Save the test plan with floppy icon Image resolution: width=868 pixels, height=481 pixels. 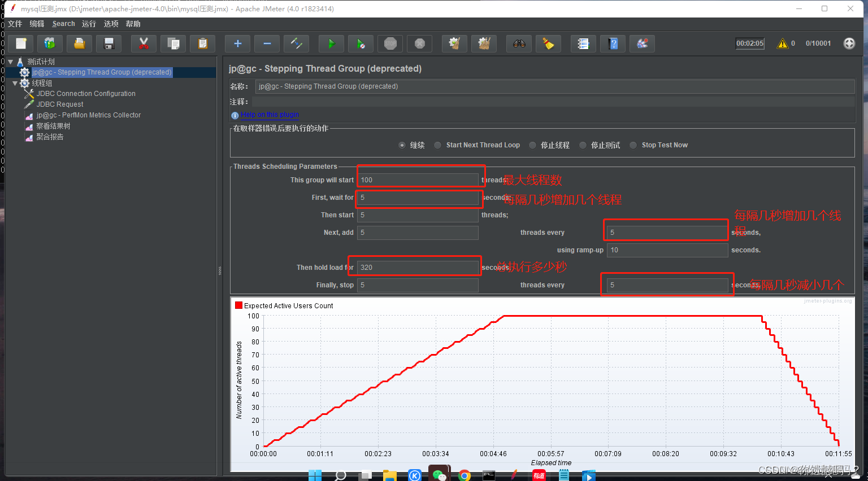click(x=109, y=43)
